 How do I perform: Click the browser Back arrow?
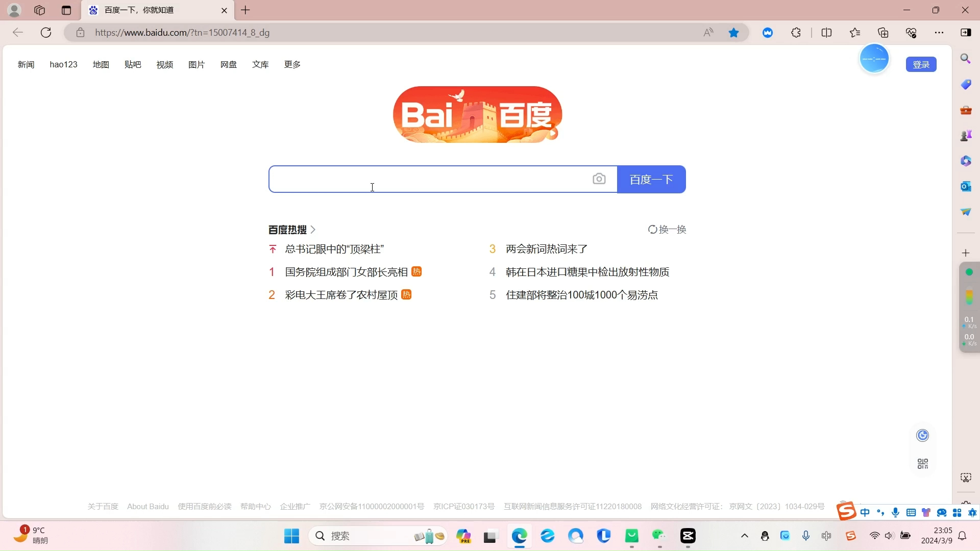18,33
